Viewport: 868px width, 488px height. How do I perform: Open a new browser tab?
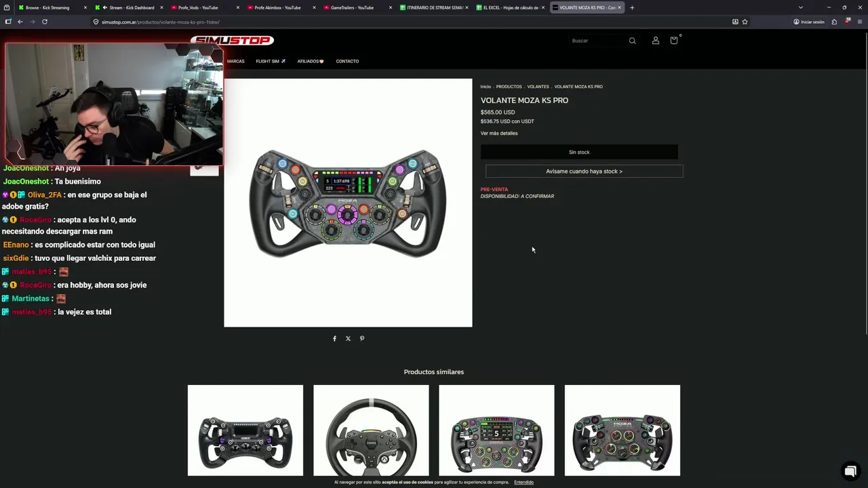tap(632, 7)
